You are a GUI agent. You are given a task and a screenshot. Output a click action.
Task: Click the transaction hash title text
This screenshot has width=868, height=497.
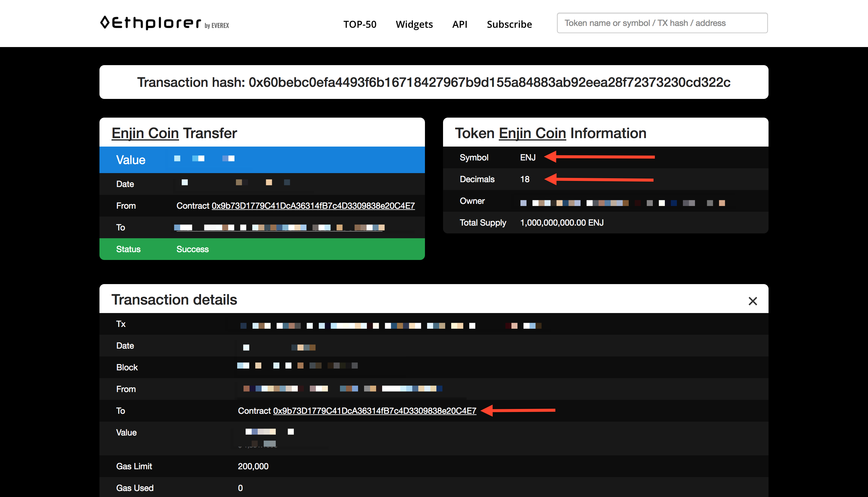pos(434,82)
